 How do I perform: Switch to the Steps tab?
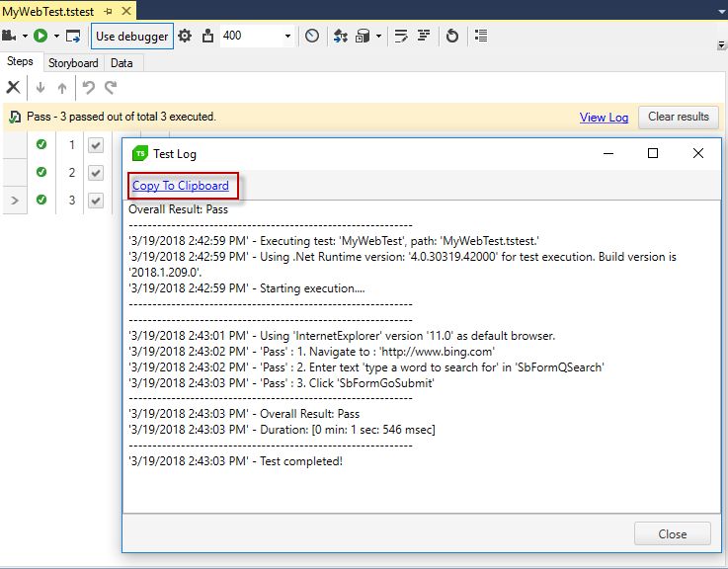pyautogui.click(x=20, y=62)
